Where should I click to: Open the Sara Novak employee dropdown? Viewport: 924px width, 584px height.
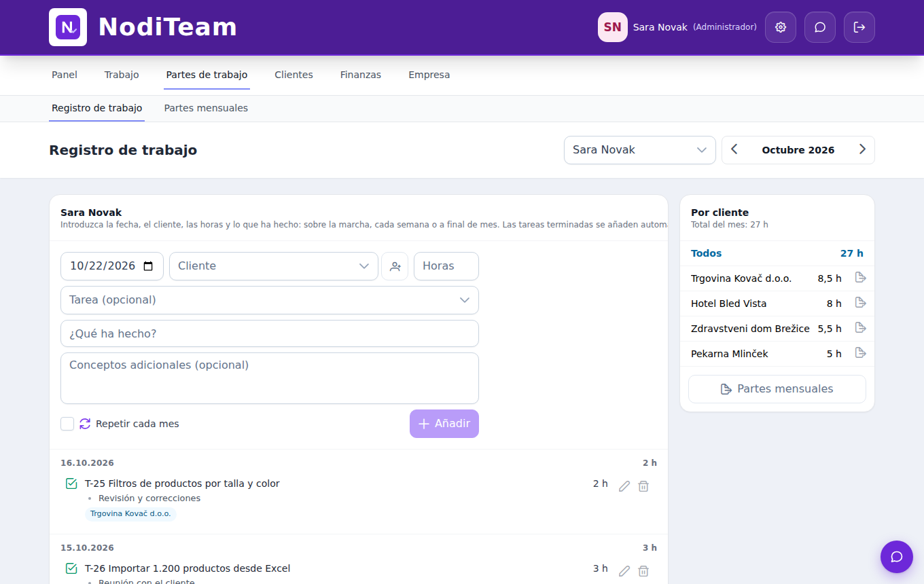point(640,150)
